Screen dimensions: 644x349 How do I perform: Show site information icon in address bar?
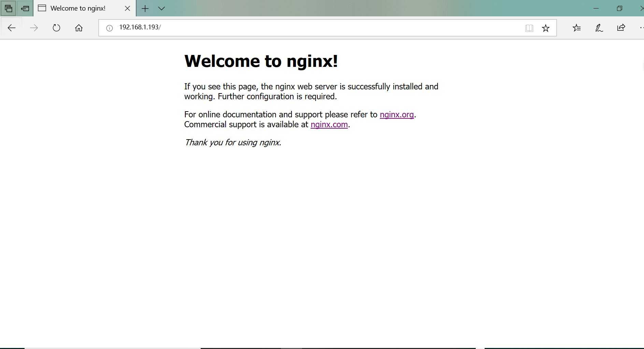click(109, 28)
